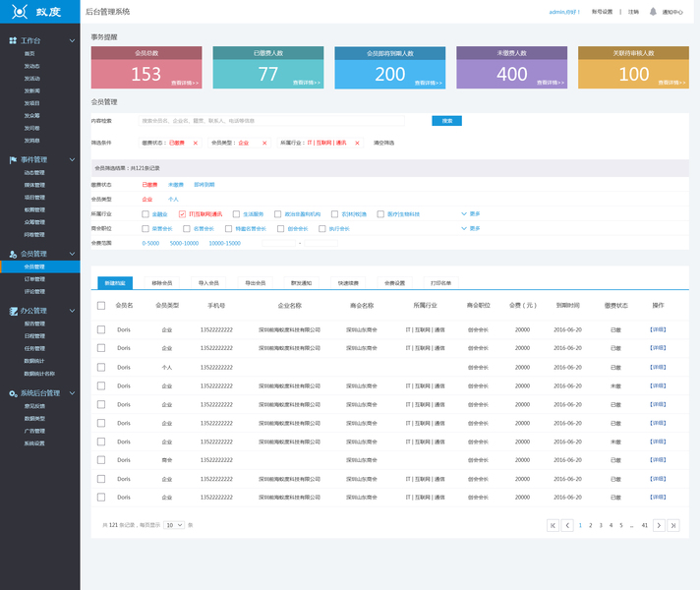The height and width of the screenshot is (590, 700).
Task: Click the 工作台 grid icon in sidebar
Action: click(x=13, y=40)
